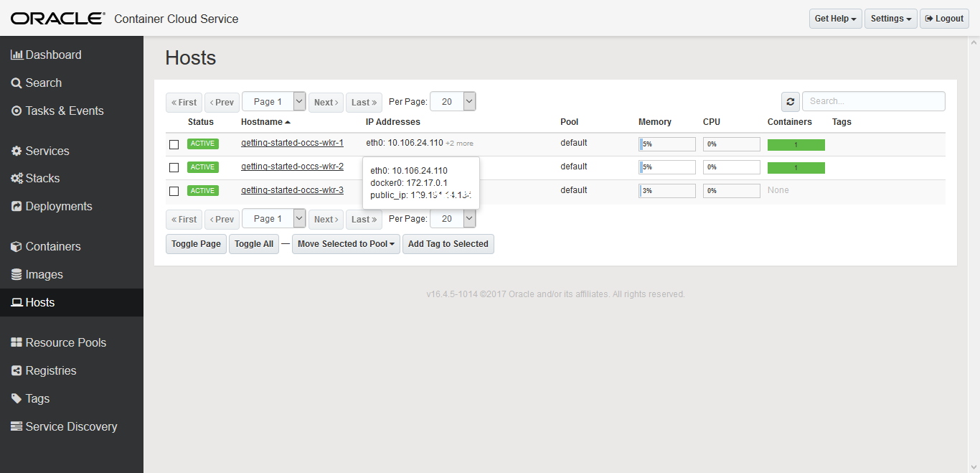
Task: Click the bottom First pagination button
Action: pyautogui.click(x=184, y=220)
